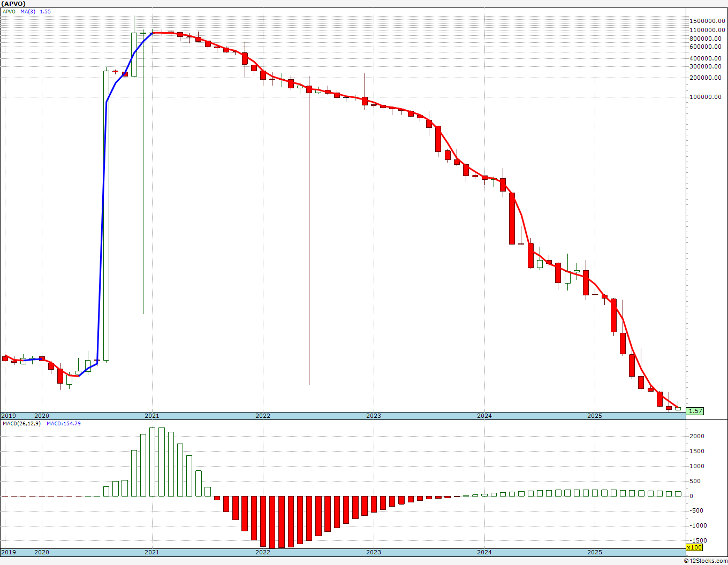Select 2022 on the MACD panel time axis
The image size is (728, 565).
click(x=263, y=552)
